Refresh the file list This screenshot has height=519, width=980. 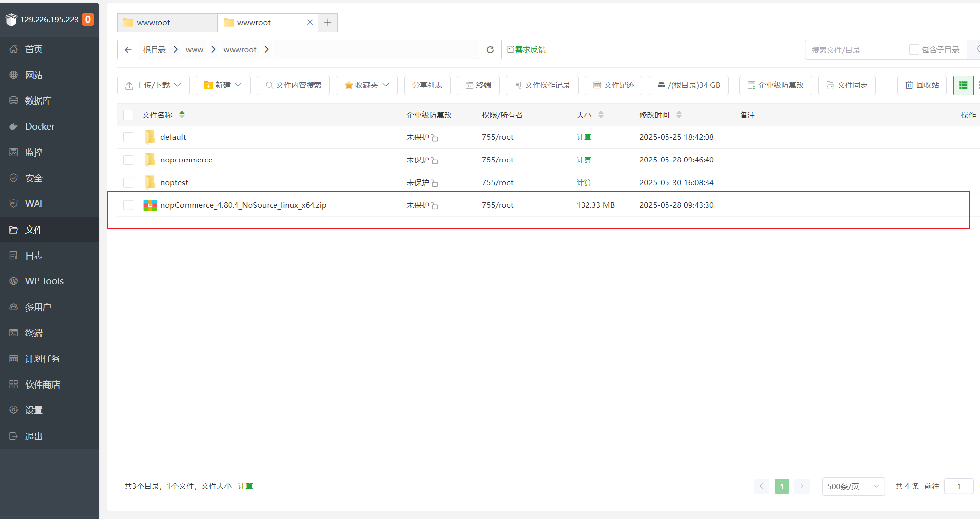[490, 50]
